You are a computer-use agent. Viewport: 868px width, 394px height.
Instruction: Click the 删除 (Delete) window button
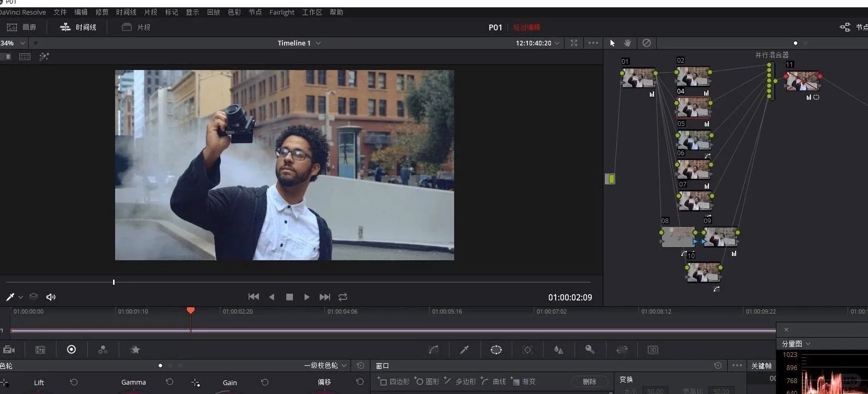[x=590, y=381]
